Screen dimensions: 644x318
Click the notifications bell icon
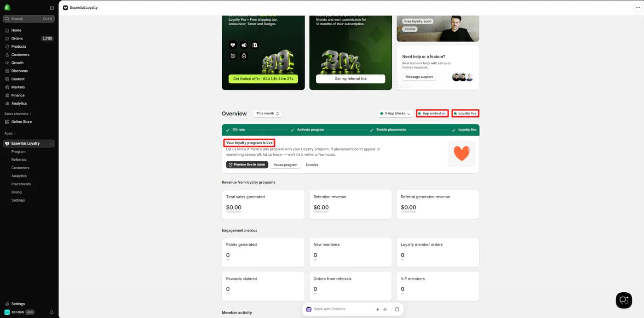[52, 312]
